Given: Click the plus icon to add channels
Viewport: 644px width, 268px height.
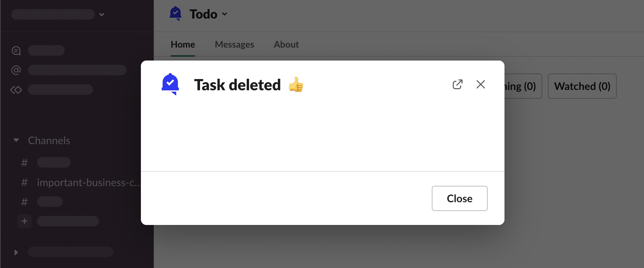Looking at the screenshot, I should [24, 221].
